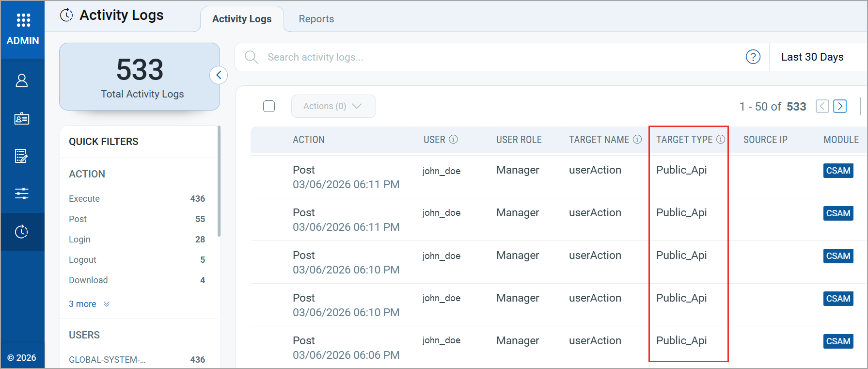Go to next page of results
Image resolution: width=868 pixels, height=369 pixels.
point(840,106)
